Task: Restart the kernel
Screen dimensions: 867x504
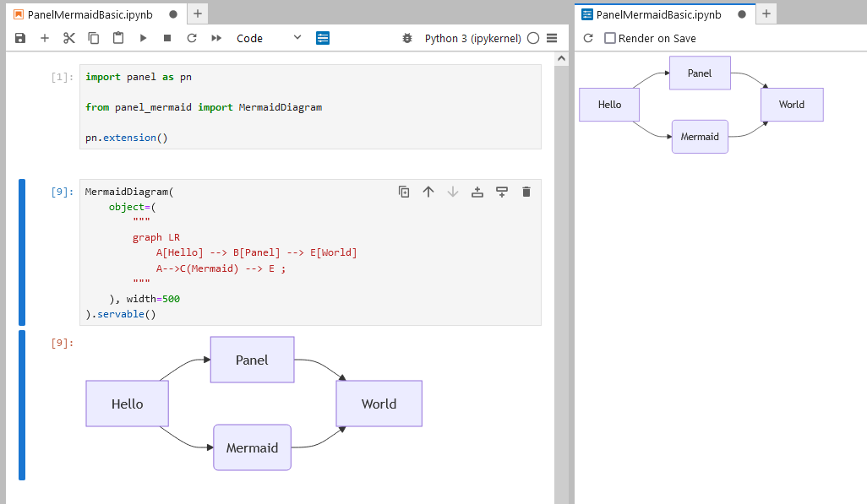Action: click(192, 38)
